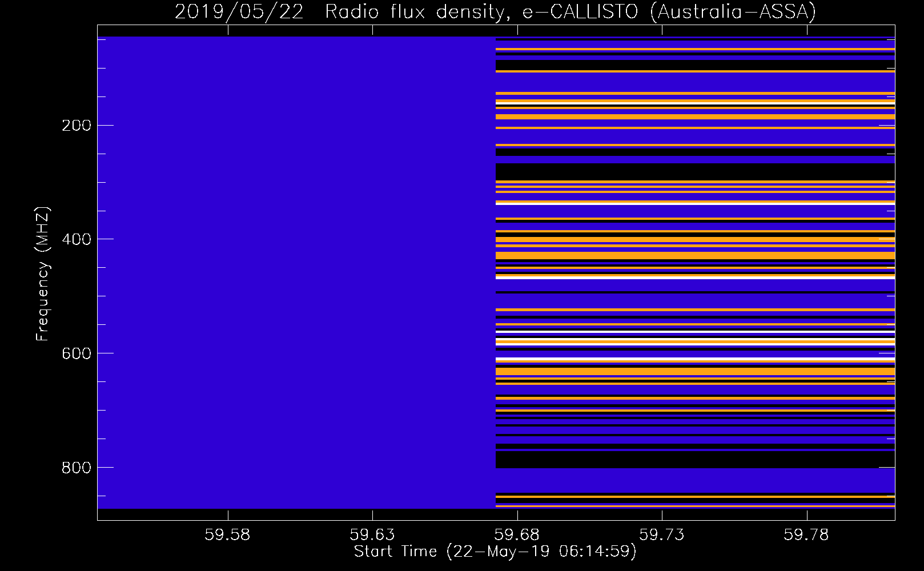Select the 400 frequency tick label

[x=77, y=240]
